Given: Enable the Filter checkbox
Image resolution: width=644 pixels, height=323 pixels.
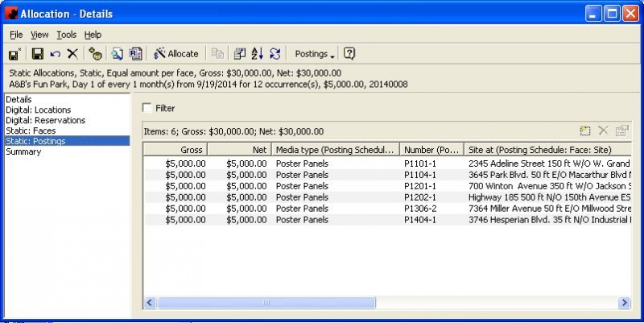Looking at the screenshot, I should pos(147,108).
